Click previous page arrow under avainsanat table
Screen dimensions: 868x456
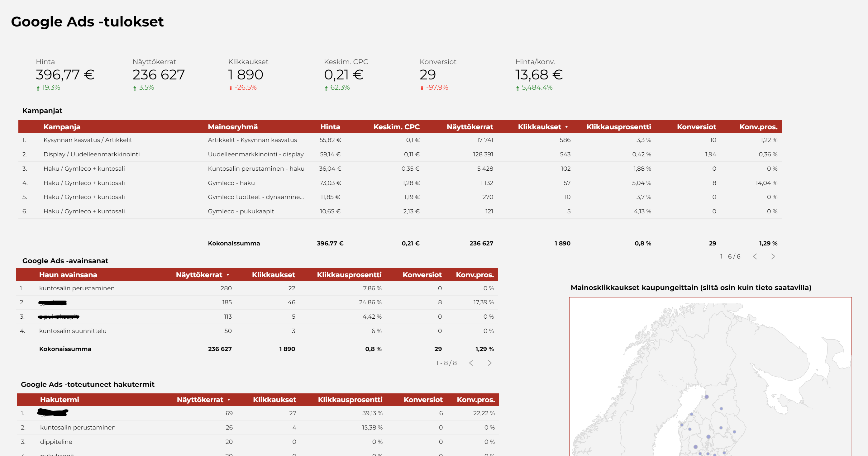pos(471,363)
